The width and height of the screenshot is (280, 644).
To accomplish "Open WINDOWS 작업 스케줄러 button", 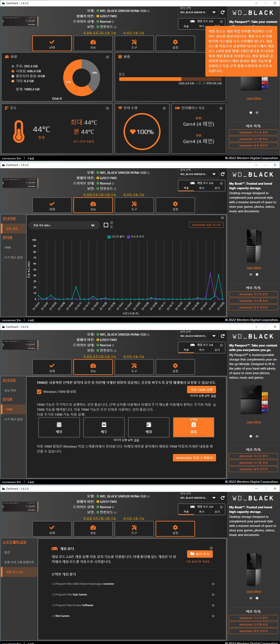I will pos(194,458).
